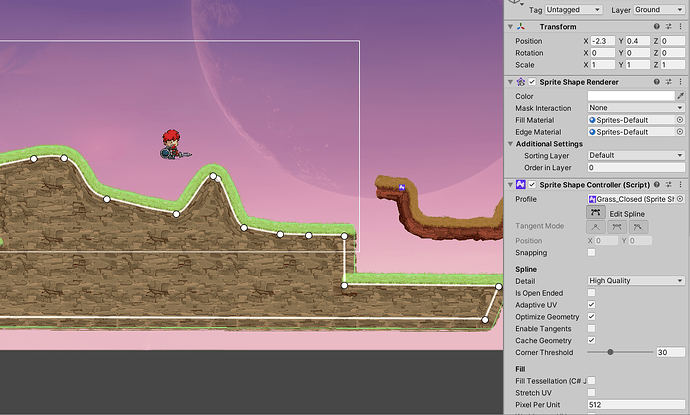Open Sprite Shape Renderer help icon
Image resolution: width=690 pixels, height=415 pixels.
657,81
